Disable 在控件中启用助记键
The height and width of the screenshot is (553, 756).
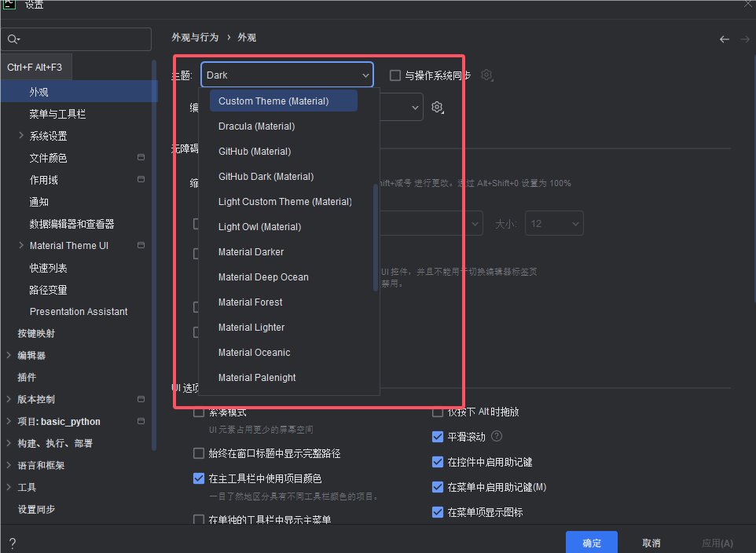(437, 462)
